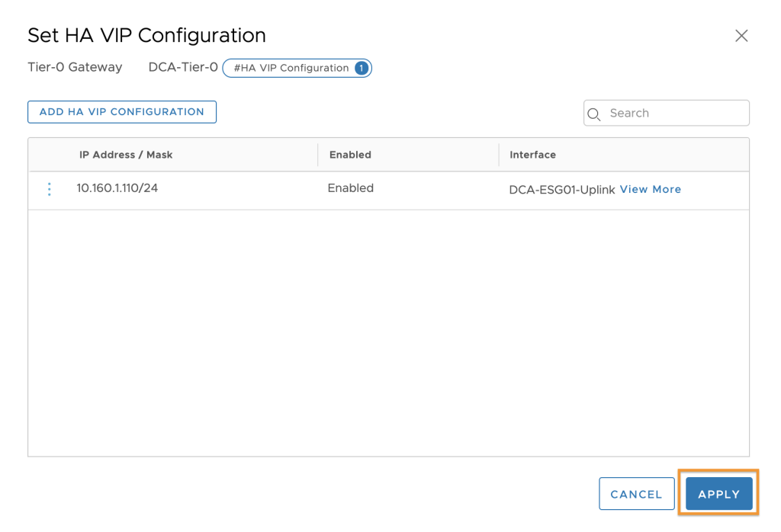The image size is (781, 532).
Task: Click the DCA-Tier-0 gateway name
Action: point(183,67)
